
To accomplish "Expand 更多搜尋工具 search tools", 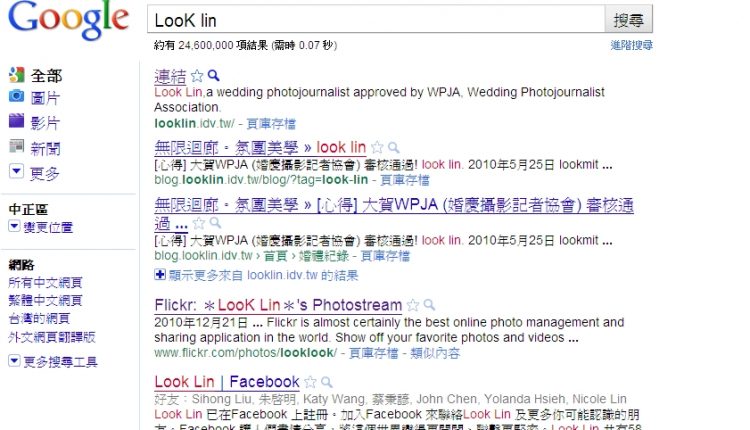I will point(14,361).
